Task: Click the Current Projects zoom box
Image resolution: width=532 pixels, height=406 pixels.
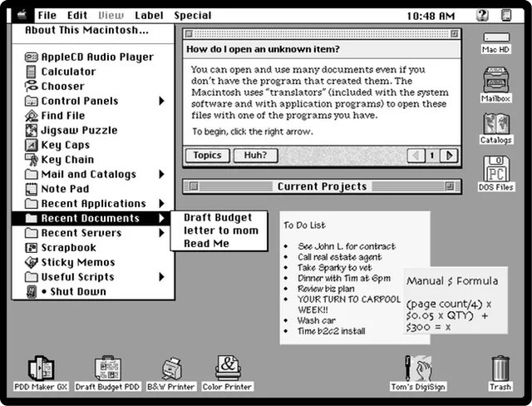Action: pyautogui.click(x=450, y=186)
